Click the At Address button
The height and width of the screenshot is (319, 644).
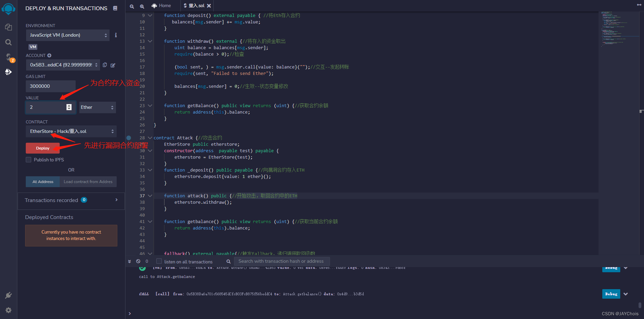(43, 182)
